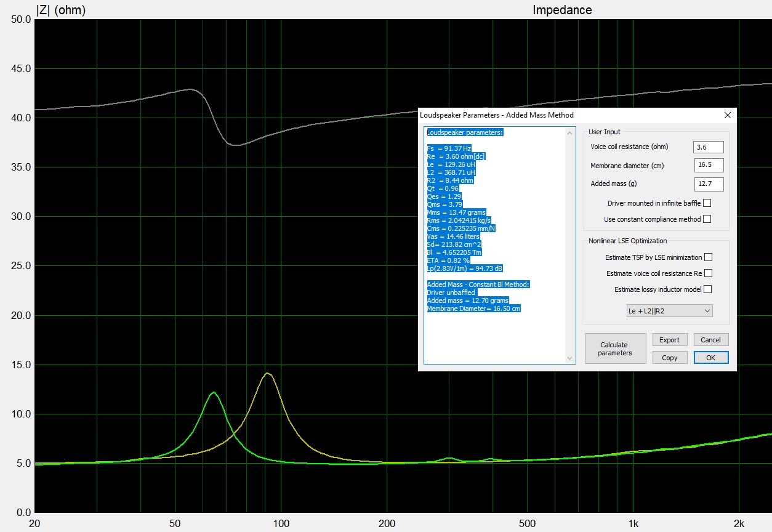Click the parameters list scroll-up arrow
The width and height of the screenshot is (772, 532).
tap(569, 132)
